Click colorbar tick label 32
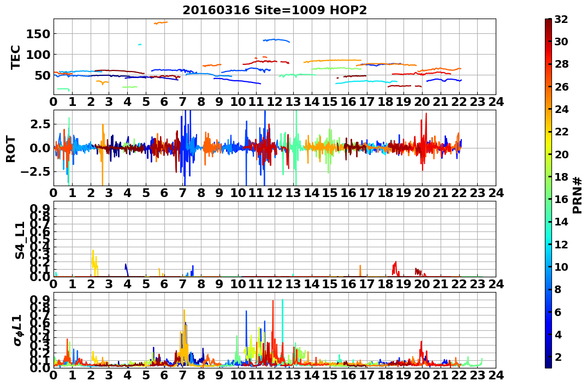Image resolution: width=588 pixels, height=387 pixels. (x=561, y=19)
